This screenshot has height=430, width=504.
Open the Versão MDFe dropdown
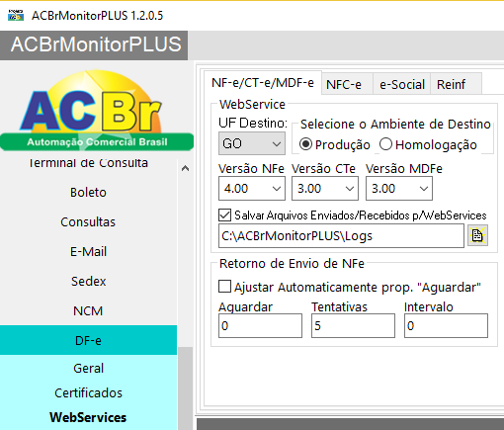(399, 188)
